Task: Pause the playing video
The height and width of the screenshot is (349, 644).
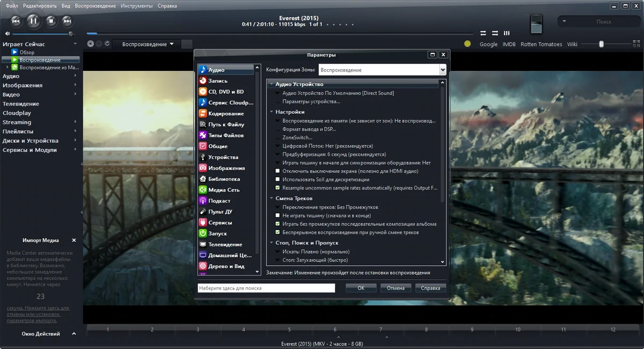Action: [x=33, y=21]
